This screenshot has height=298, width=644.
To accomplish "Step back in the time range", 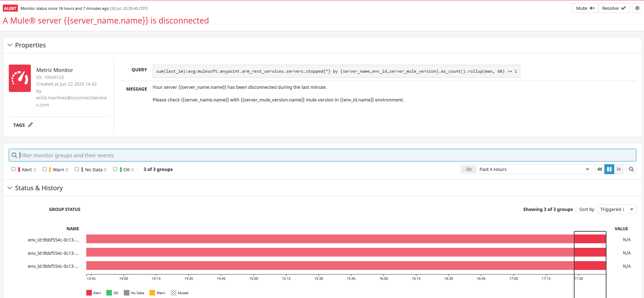I will [x=599, y=169].
